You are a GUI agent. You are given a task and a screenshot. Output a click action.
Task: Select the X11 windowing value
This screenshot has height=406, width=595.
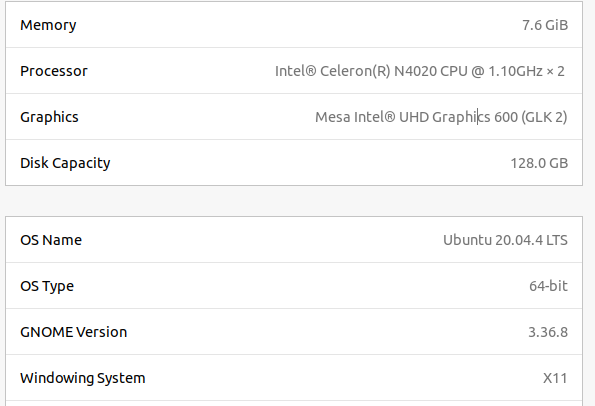pos(555,378)
